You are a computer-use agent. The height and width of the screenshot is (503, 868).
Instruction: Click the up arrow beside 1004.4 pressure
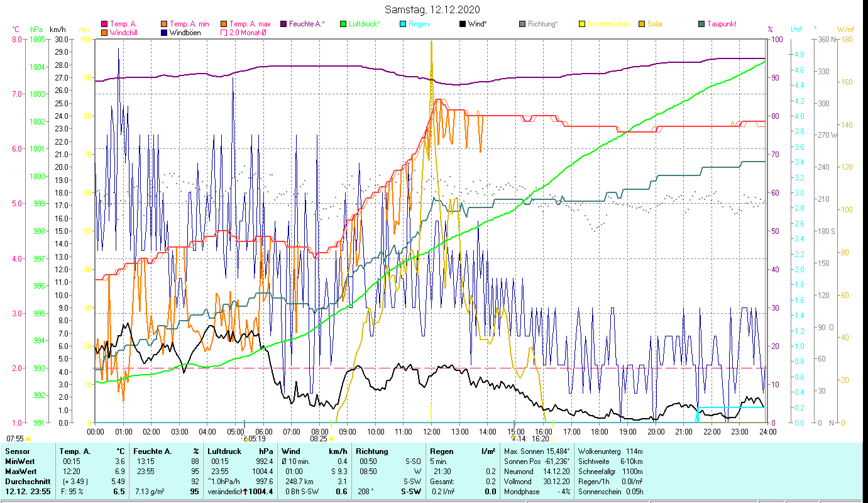(x=245, y=492)
